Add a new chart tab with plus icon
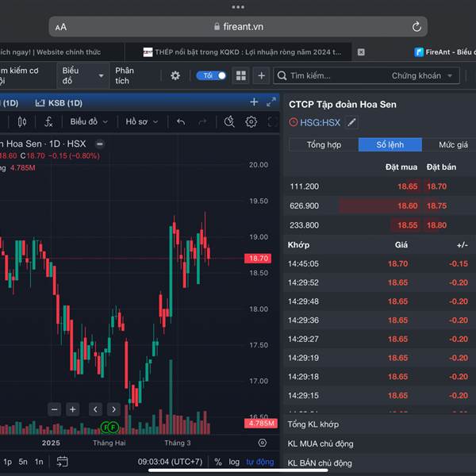476x476 pixels. [x=254, y=102]
